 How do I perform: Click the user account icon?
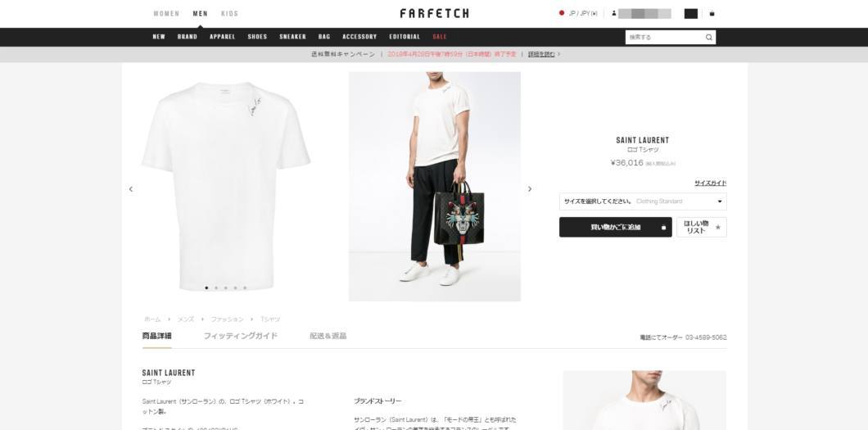click(x=614, y=13)
